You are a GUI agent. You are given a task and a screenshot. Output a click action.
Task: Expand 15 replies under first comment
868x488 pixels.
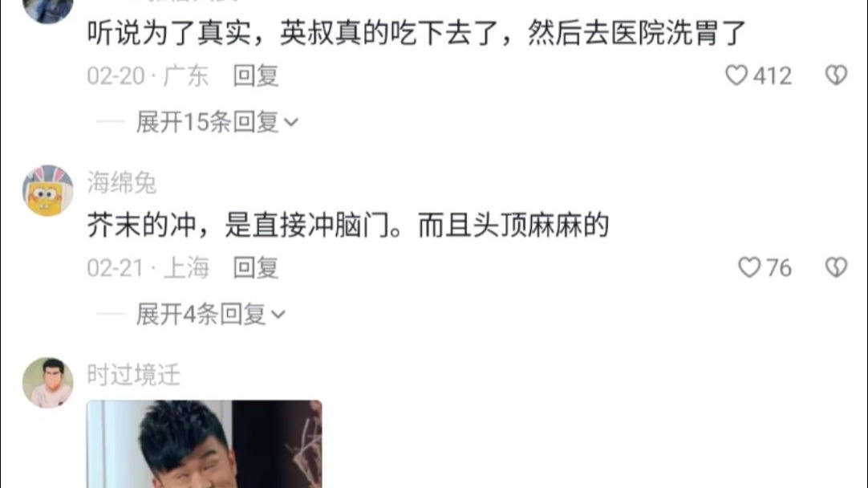217,122
